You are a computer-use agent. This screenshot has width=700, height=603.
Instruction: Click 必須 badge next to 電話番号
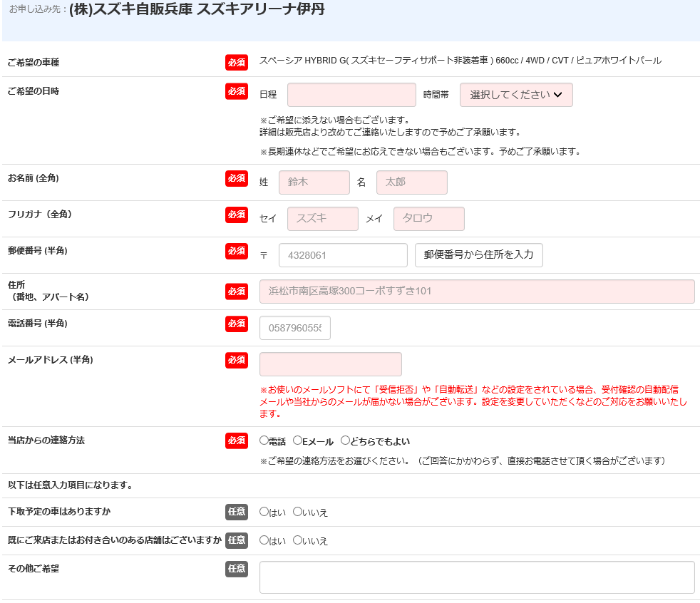(x=237, y=324)
